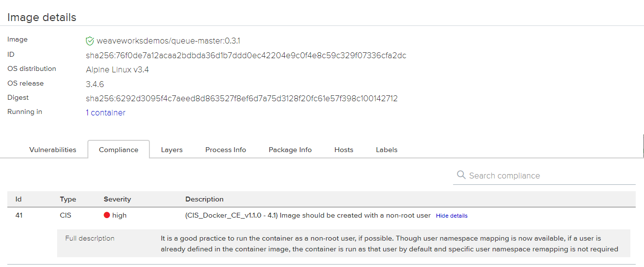Screen dimensions: 644x267
Task: Click the Description column header
Action: pyautogui.click(x=204, y=199)
